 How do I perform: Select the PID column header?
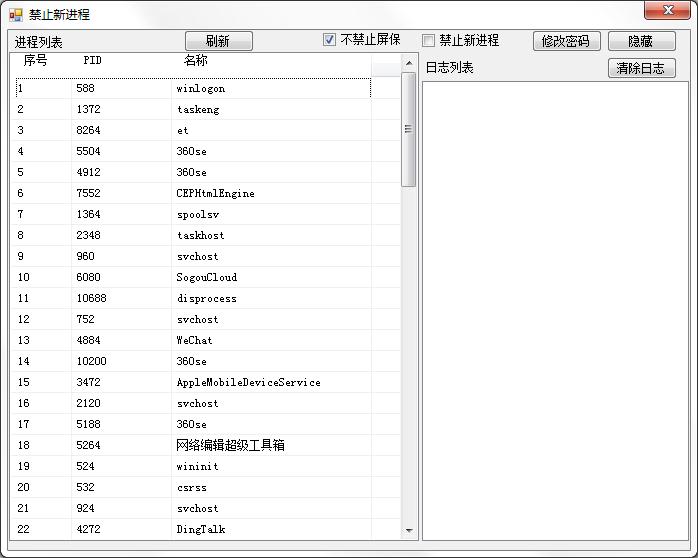[92, 61]
